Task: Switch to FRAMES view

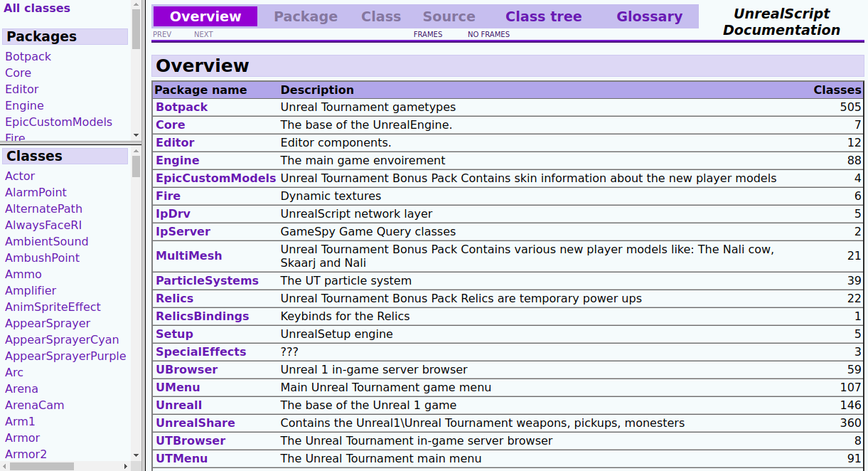Action: [428, 34]
